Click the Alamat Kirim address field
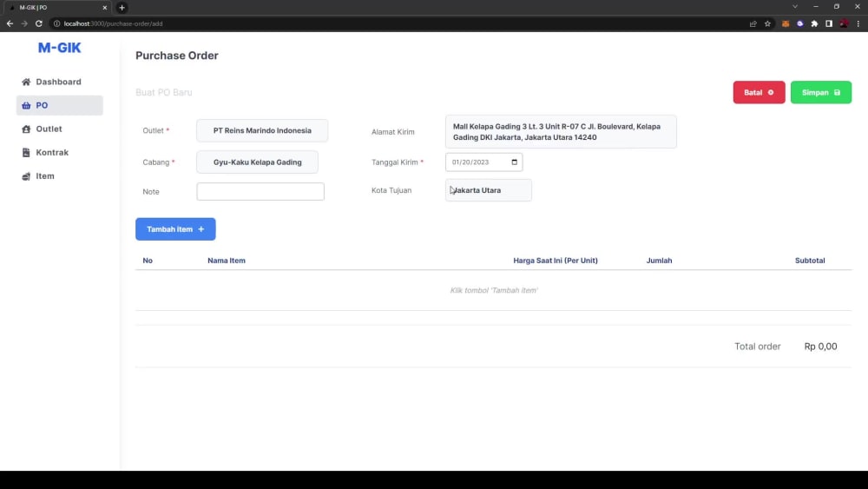This screenshot has height=489, width=868. (561, 132)
